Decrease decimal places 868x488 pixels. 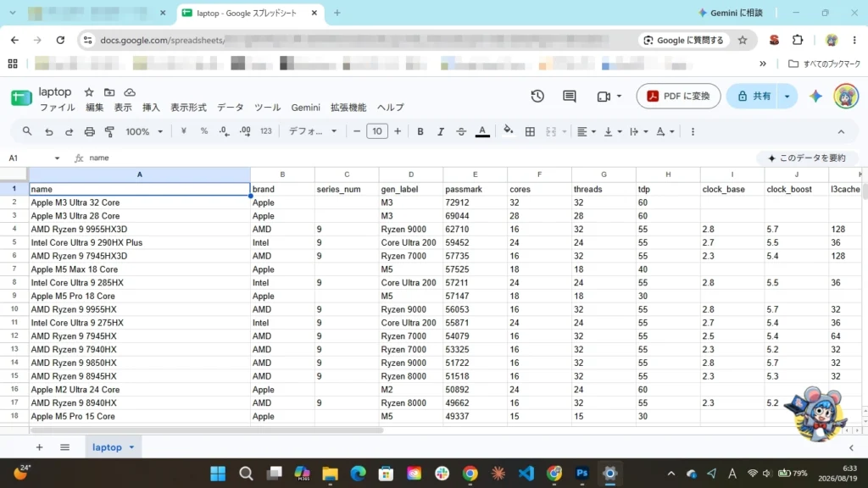click(224, 131)
